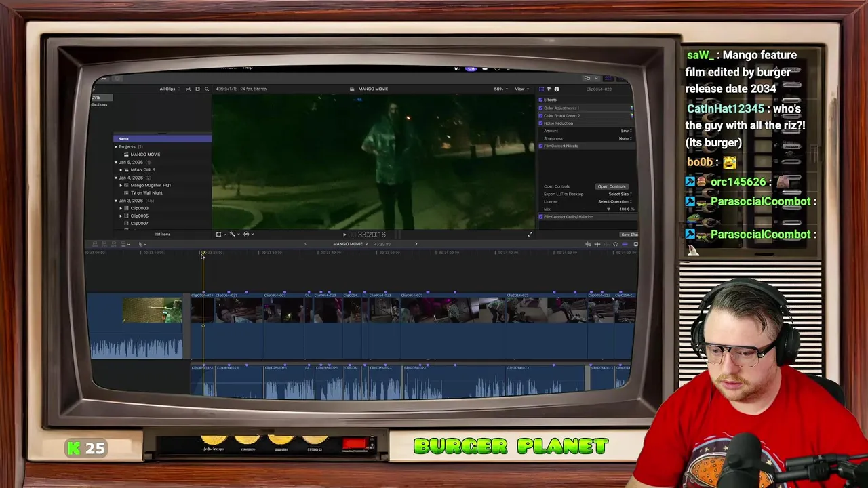
Task: Toggle the filmstrip/list view icon in browser
Action: [x=188, y=89]
